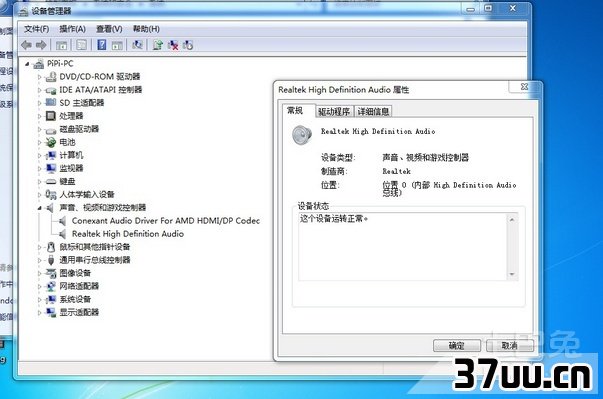Close the Realtek properties dialog
The height and width of the screenshot is (399, 603).
[x=524, y=87]
